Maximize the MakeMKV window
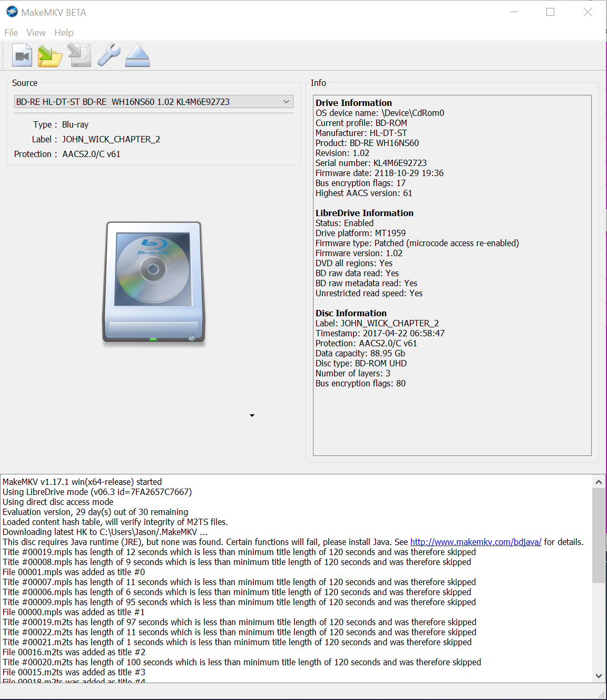Viewport: 607px width, 700px height. click(550, 12)
